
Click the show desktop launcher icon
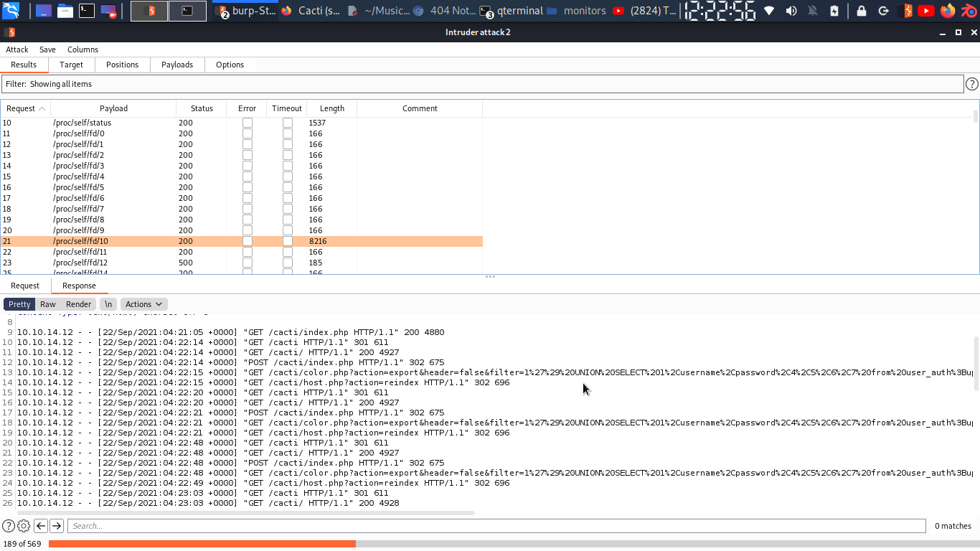click(43, 11)
